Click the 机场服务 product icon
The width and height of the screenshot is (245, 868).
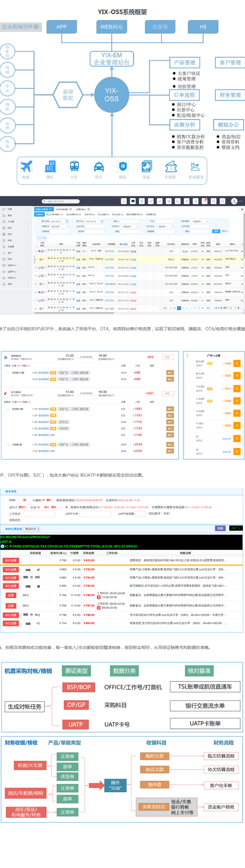(195, 166)
